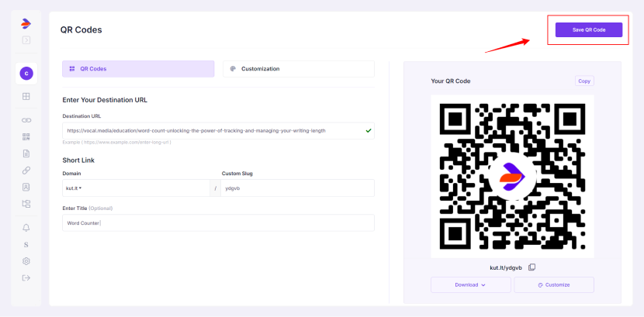Open the document page icon in sidebar

[x=26, y=153]
